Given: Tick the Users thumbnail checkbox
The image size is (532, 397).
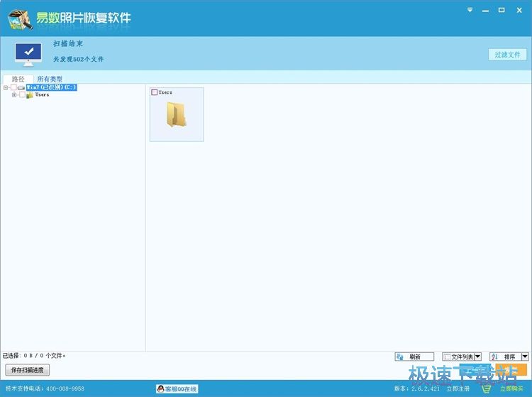Looking at the screenshot, I should point(154,92).
